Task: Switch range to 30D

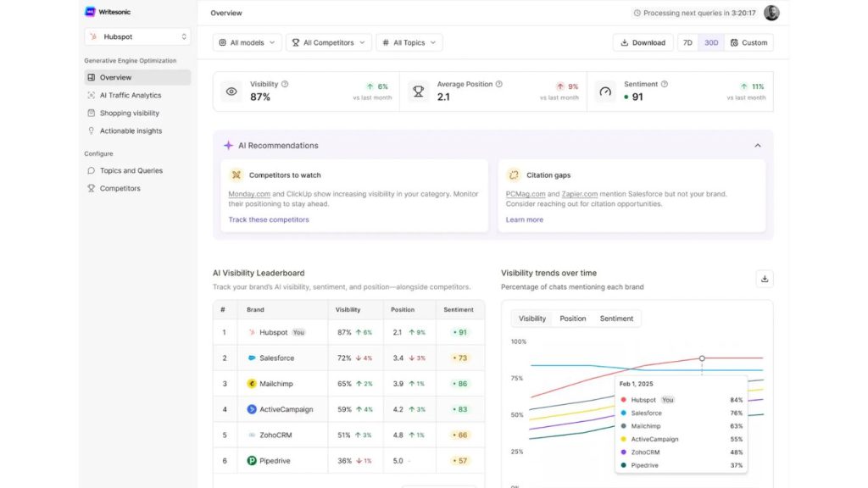Action: point(711,42)
